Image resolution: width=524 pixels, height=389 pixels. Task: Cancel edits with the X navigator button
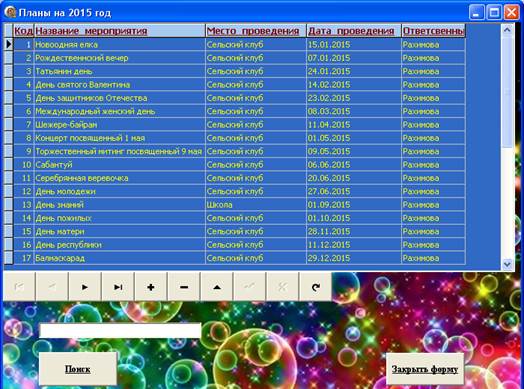click(x=283, y=287)
